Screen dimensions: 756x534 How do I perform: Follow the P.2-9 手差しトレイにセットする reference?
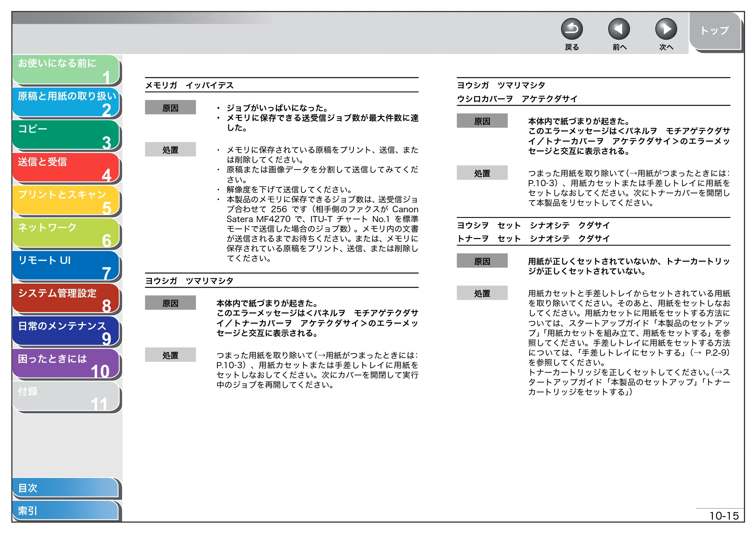click(x=653, y=353)
